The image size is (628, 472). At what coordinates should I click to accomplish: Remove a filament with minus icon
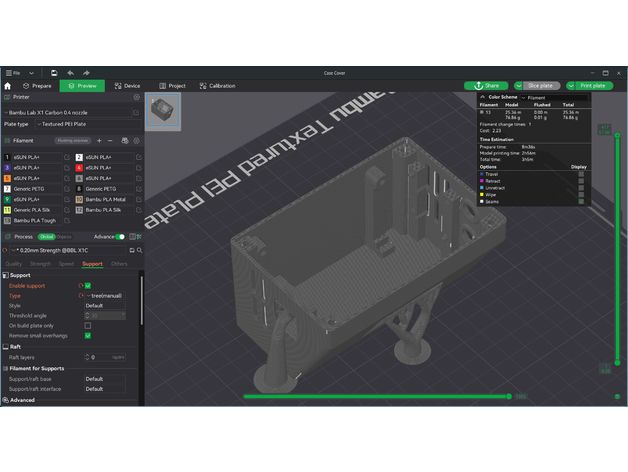tap(110, 141)
